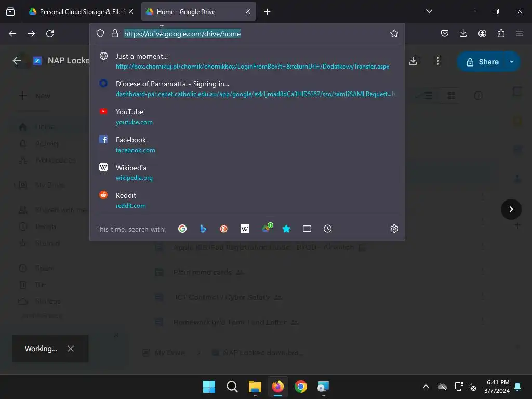Open clock and date panel
The width and height of the screenshot is (532, 399).
click(497, 387)
